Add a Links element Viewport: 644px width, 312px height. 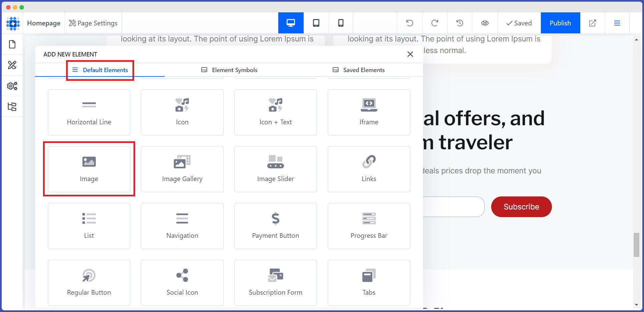point(369,169)
